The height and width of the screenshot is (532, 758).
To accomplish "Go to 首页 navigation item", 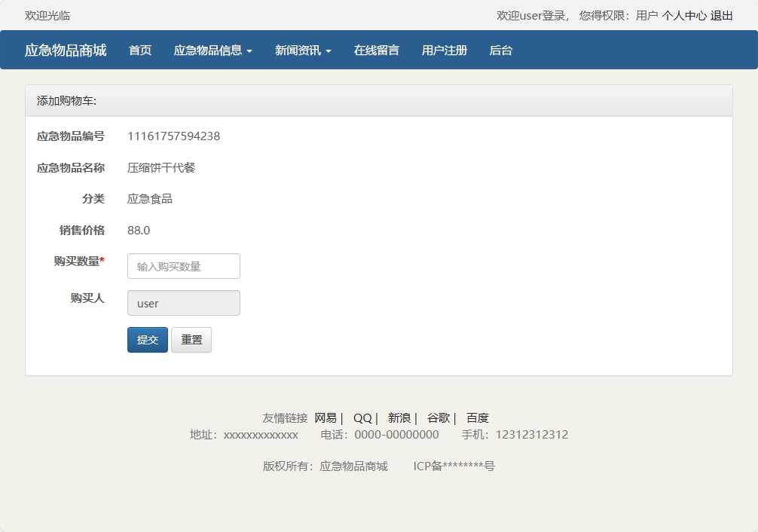I will pyautogui.click(x=139, y=50).
